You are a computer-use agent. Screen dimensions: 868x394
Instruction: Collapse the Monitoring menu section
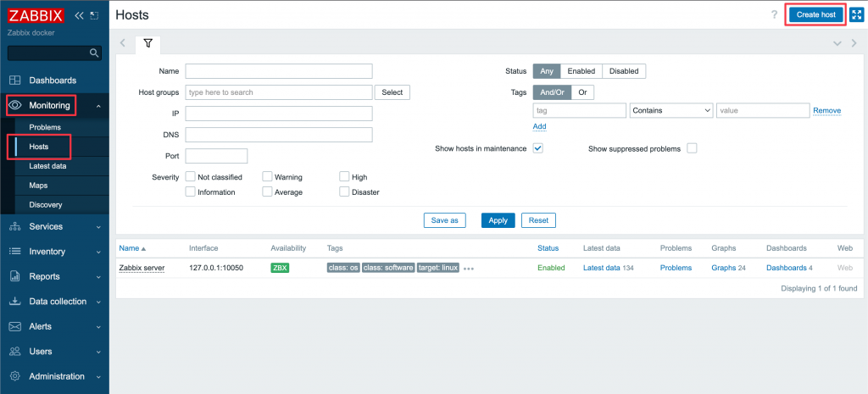98,105
